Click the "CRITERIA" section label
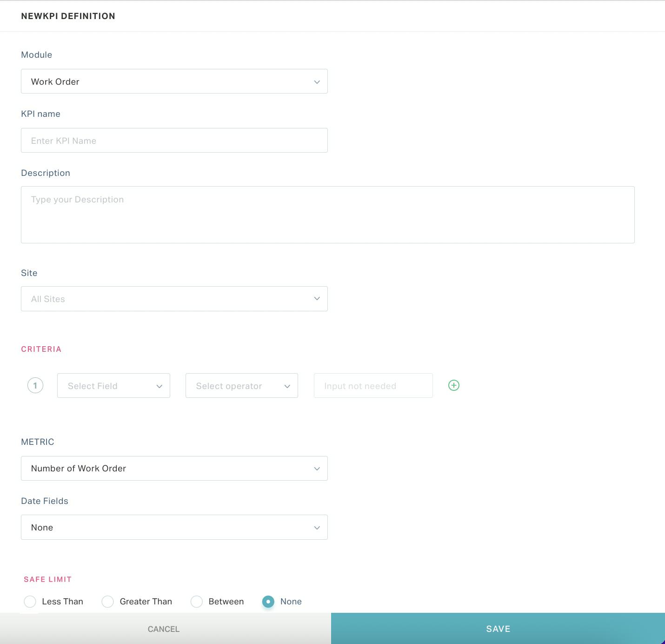The width and height of the screenshot is (665, 644). click(41, 349)
